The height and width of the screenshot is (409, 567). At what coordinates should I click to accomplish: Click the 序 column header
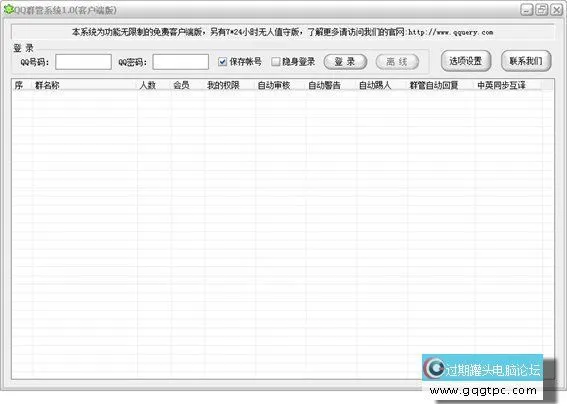[22, 85]
